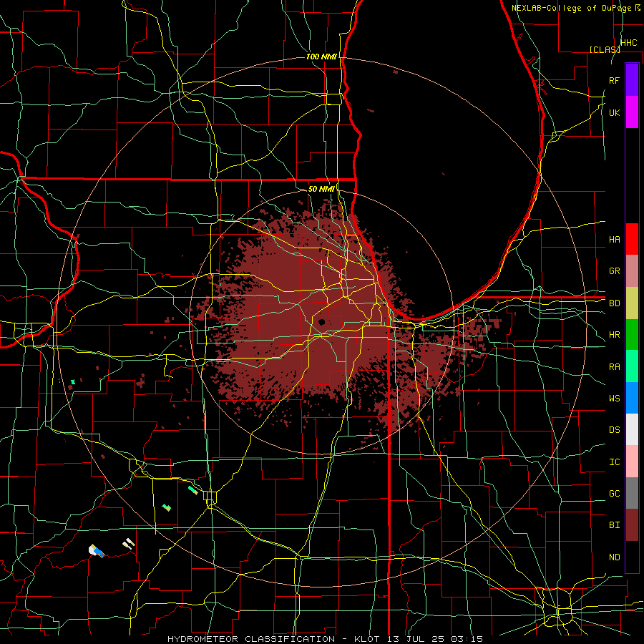Click the DS white legend swatch
644x644 pixels.
[x=632, y=429]
